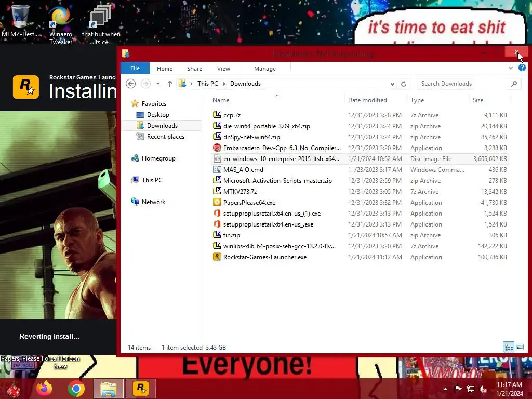Open Winaero Tweaker desktop shortcut

[60, 24]
